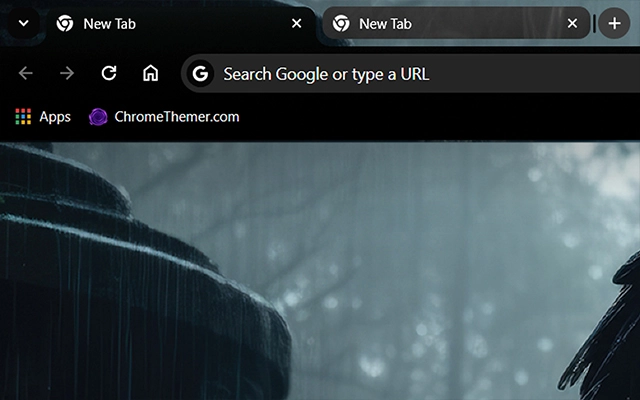
Task: Open a new tab with the plus button
Action: (x=614, y=24)
